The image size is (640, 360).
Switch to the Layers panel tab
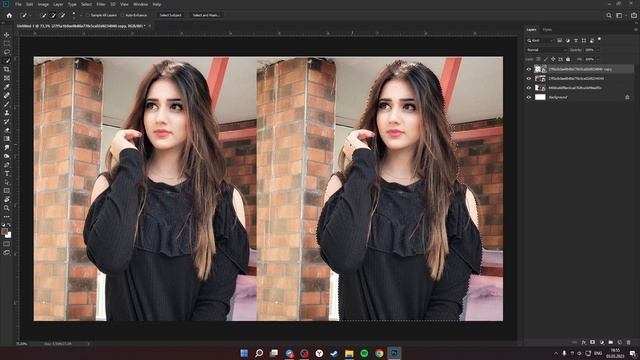(x=531, y=29)
